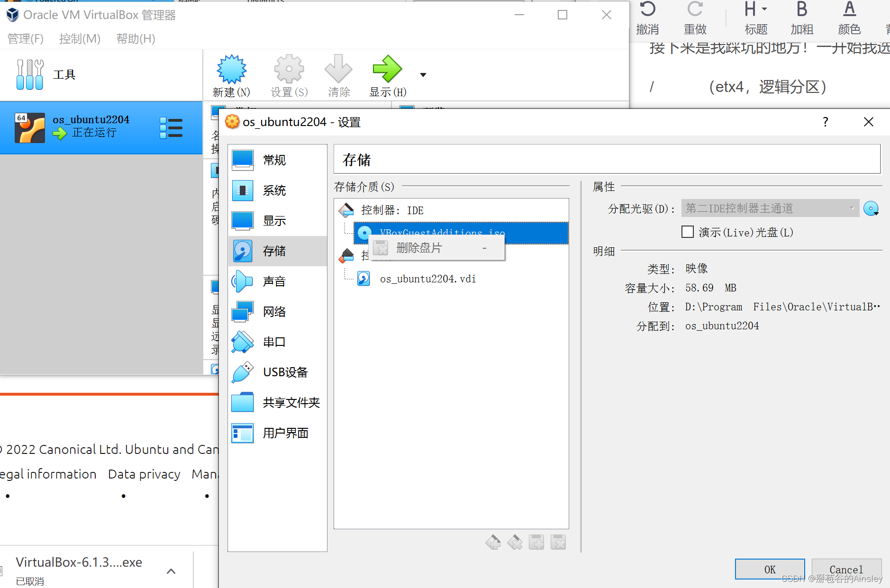Open the 控制(M) menu
This screenshot has height=588, width=890.
[x=80, y=39]
